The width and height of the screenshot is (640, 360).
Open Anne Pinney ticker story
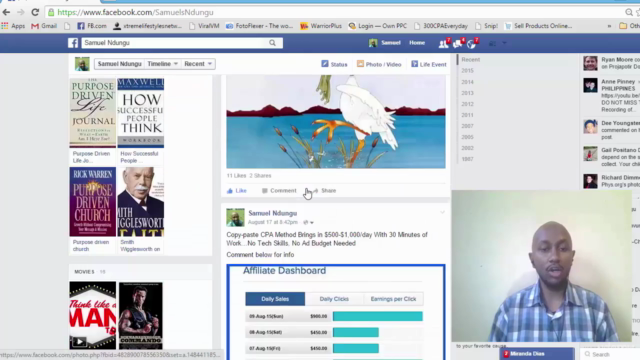pyautogui.click(x=611, y=96)
